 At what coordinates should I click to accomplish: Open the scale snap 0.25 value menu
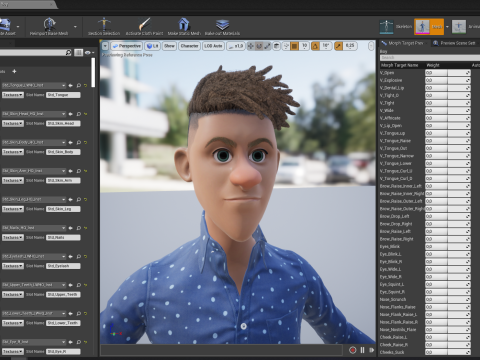tap(350, 46)
